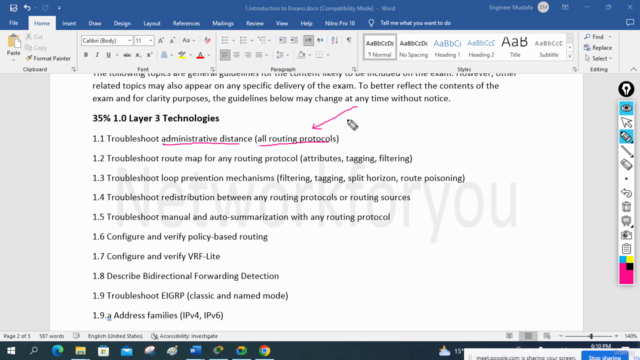Apply the Heading 2 style
Screen dimensions: 640x360
(481, 47)
